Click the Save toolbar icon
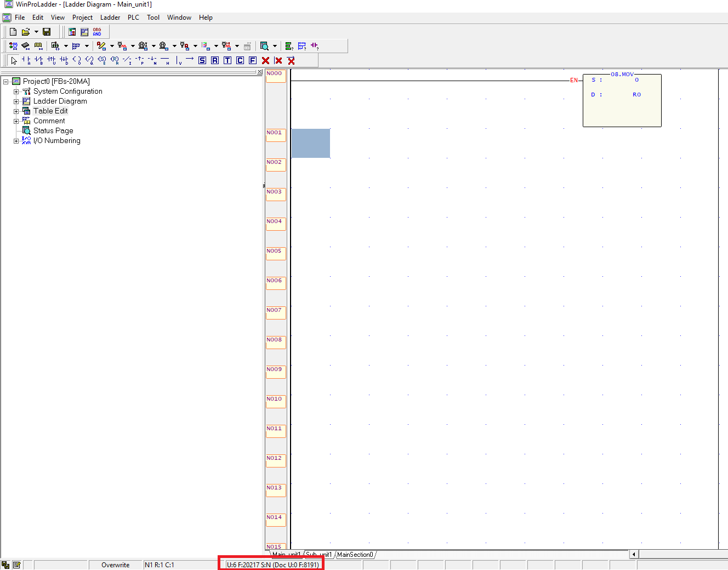 pyautogui.click(x=47, y=31)
